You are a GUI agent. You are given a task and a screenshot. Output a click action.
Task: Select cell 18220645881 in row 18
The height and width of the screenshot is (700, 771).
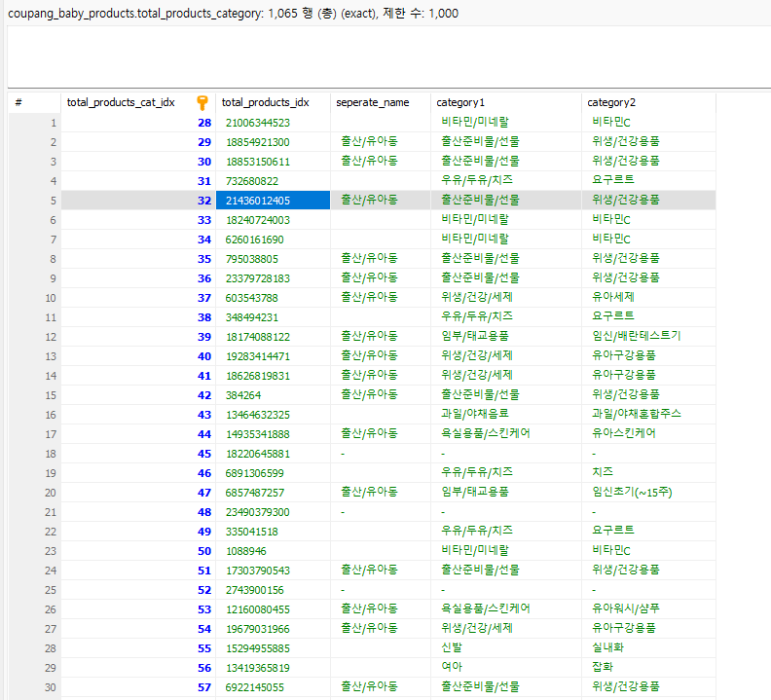273,454
